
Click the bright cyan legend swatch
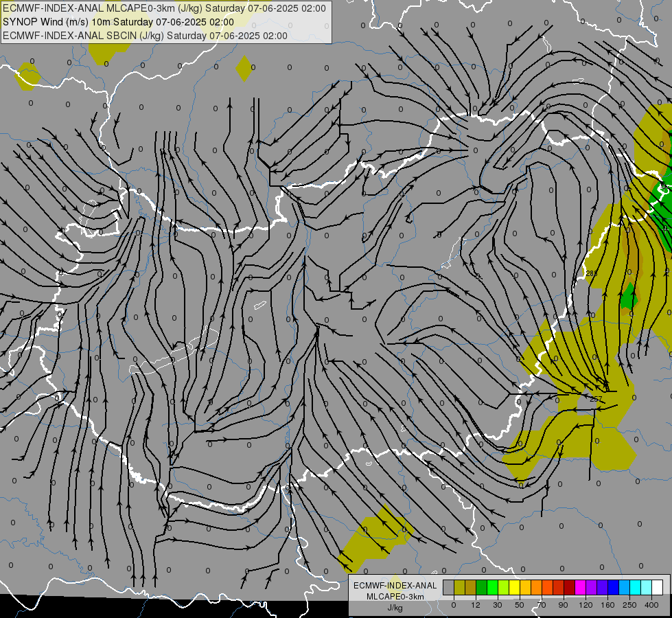point(636,587)
